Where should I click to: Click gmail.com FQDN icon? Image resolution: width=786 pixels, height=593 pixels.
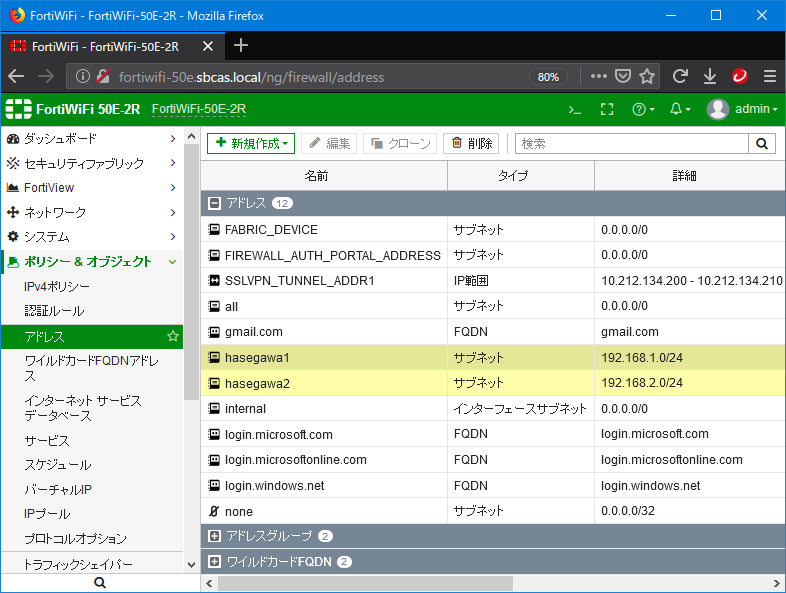click(214, 332)
